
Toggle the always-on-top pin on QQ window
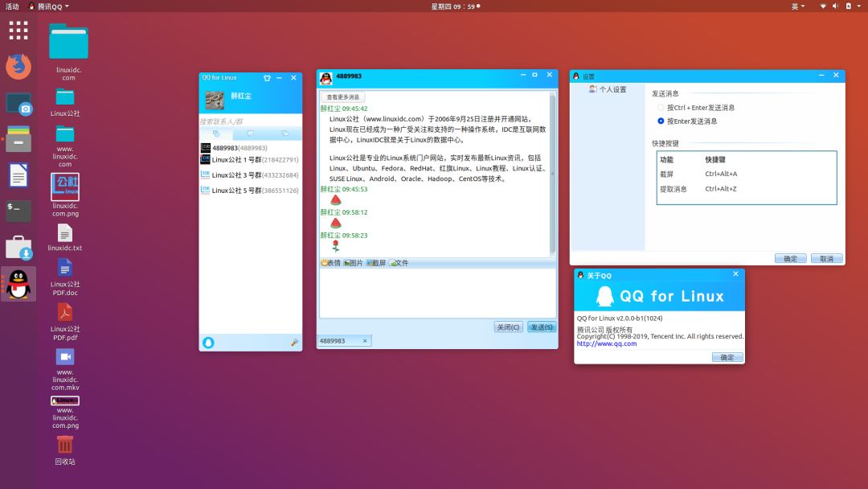click(266, 77)
